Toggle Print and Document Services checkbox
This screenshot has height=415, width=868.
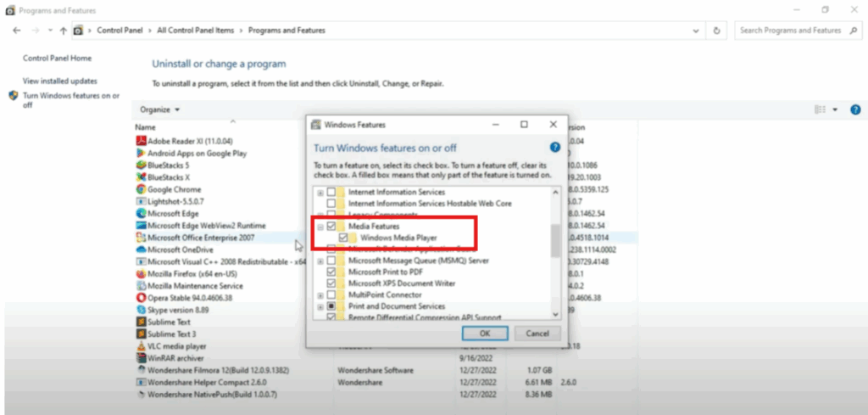click(x=331, y=306)
